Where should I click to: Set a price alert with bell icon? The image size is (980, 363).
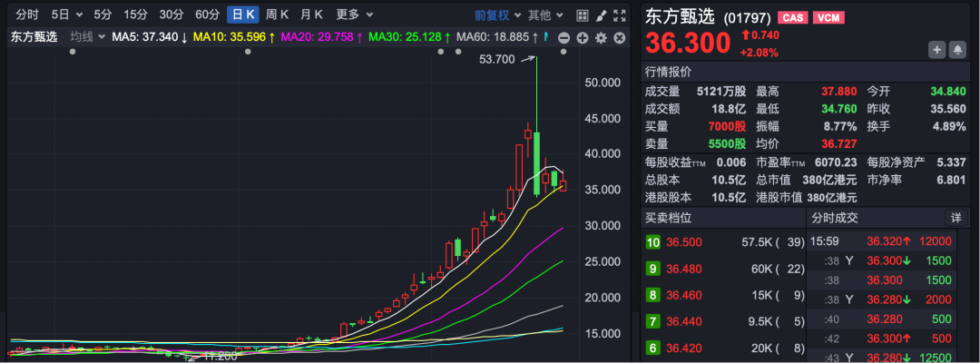(x=957, y=50)
